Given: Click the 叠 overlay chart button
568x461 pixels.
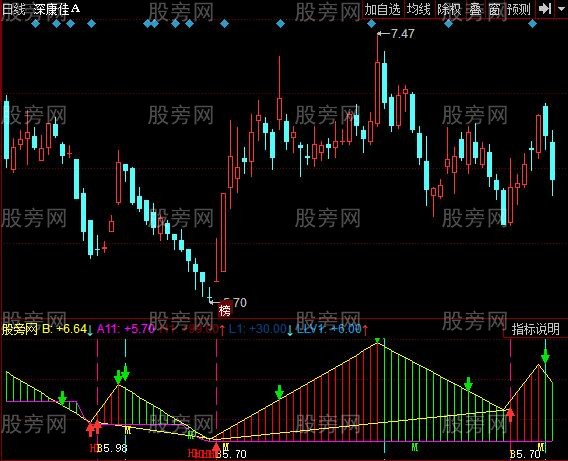Looking at the screenshot, I should click(x=476, y=9).
